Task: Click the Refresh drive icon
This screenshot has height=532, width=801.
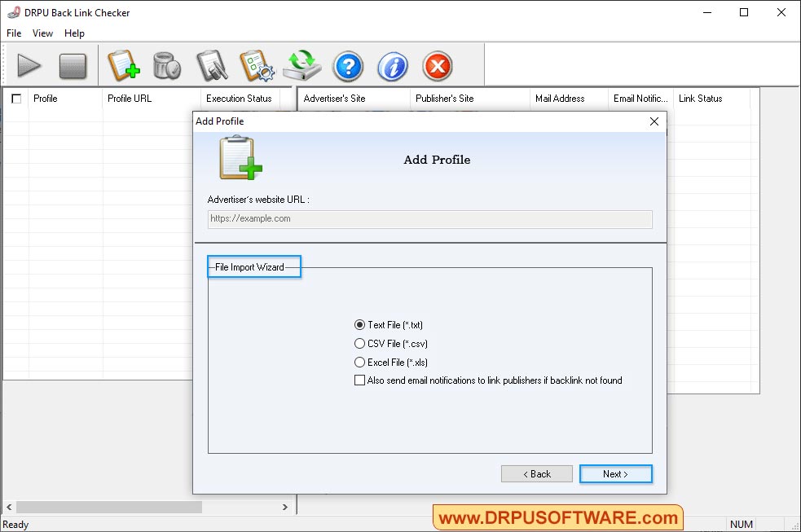Action: [x=302, y=66]
